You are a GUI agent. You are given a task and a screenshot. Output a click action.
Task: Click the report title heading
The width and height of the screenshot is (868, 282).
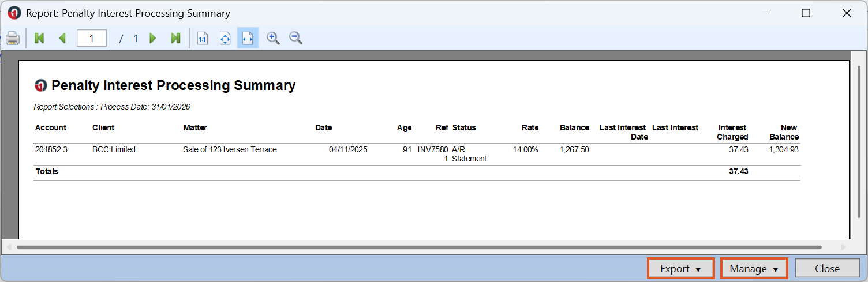173,85
